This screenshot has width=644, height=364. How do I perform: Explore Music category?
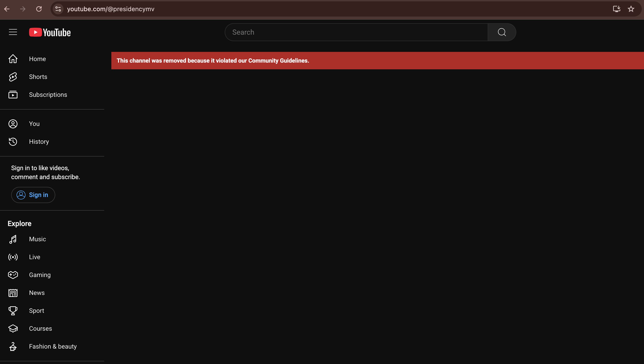37,239
